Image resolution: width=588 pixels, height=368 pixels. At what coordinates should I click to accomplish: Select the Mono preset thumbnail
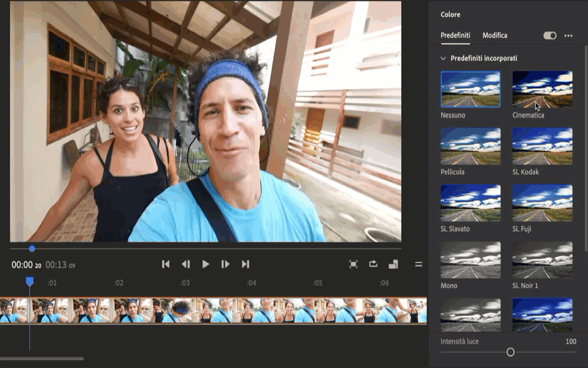[470, 259]
